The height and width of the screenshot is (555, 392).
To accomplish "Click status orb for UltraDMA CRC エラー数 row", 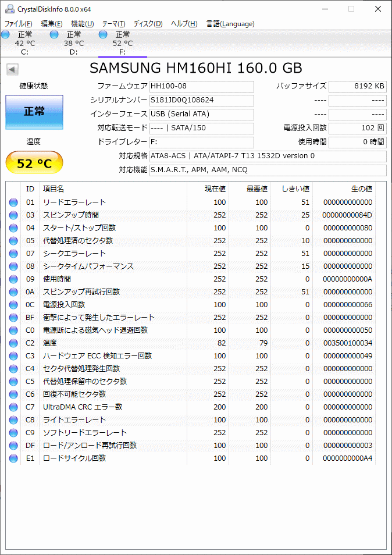I will (x=13, y=407).
